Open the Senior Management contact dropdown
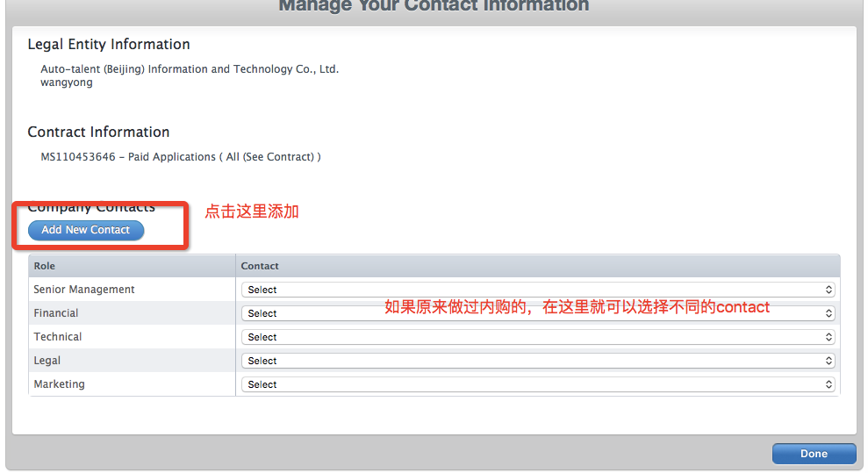Viewport: 868px width, 473px height. click(x=538, y=290)
